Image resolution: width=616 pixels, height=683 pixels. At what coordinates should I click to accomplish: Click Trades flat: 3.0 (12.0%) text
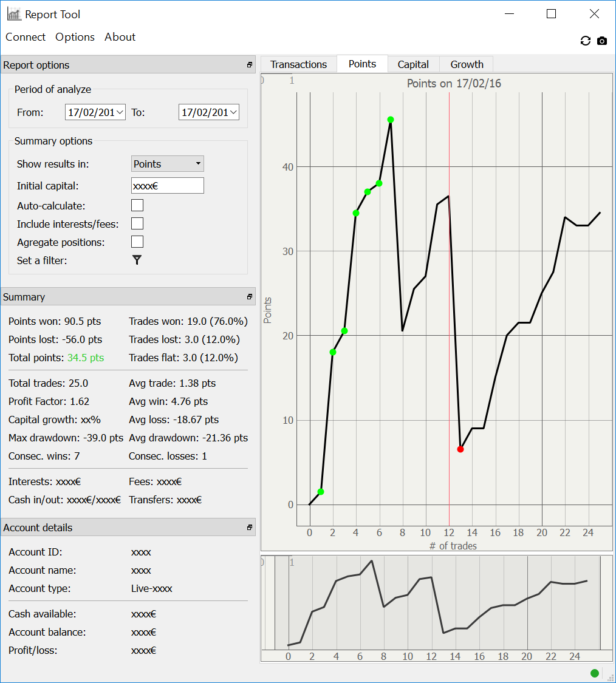183,358
